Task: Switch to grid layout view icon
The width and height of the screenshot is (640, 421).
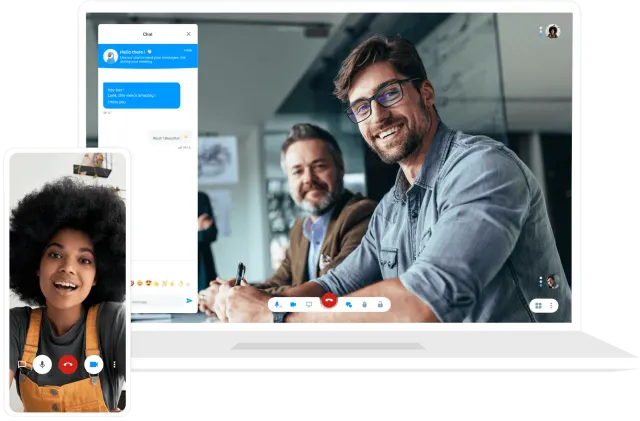Action: tap(538, 306)
